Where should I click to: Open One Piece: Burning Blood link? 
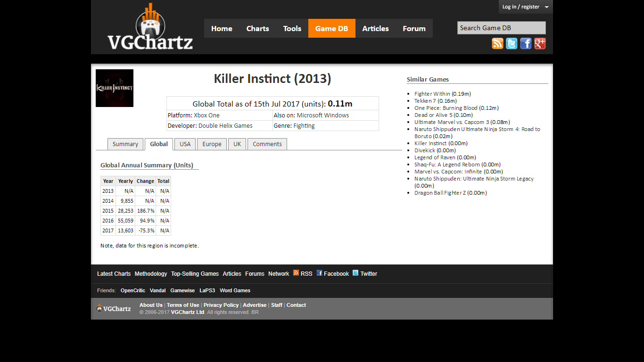click(446, 108)
